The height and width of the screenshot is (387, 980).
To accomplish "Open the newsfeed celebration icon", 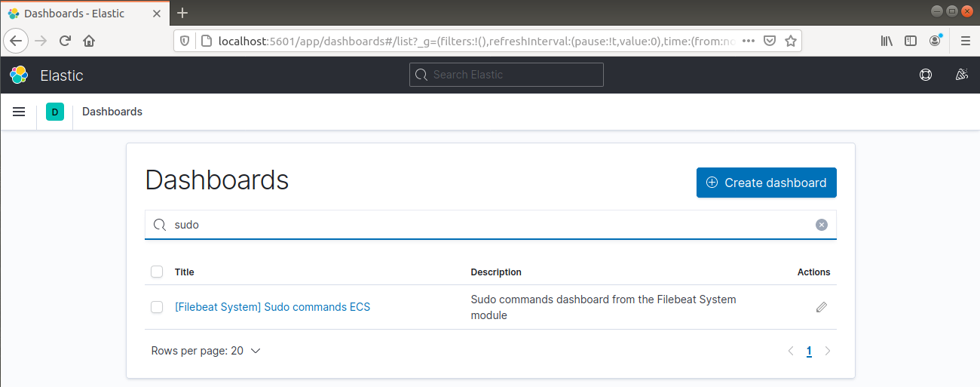I will pyautogui.click(x=961, y=75).
